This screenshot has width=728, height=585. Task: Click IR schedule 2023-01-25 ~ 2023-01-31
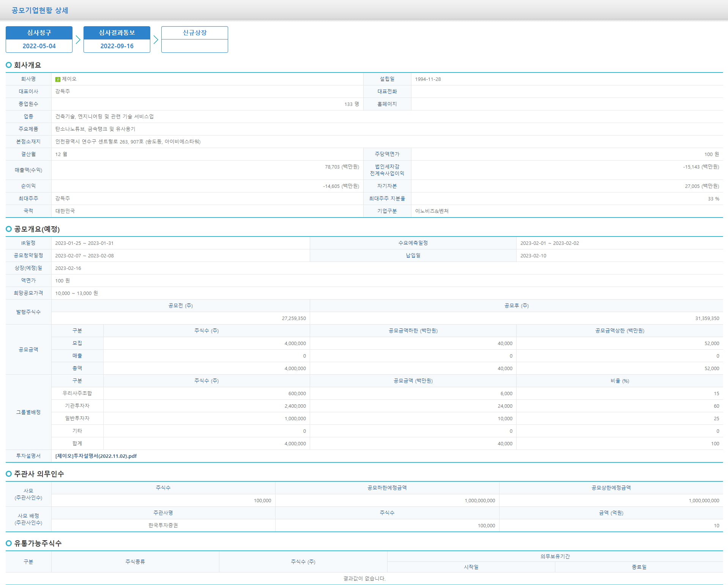click(x=84, y=243)
